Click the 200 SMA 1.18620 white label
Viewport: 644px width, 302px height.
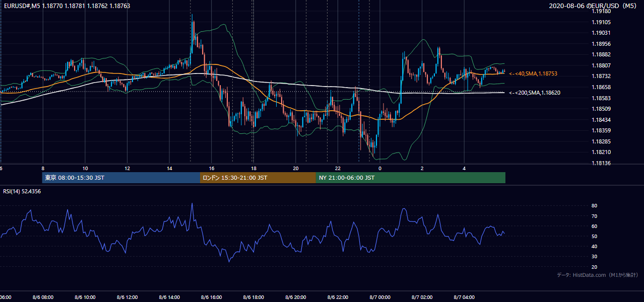click(x=534, y=93)
